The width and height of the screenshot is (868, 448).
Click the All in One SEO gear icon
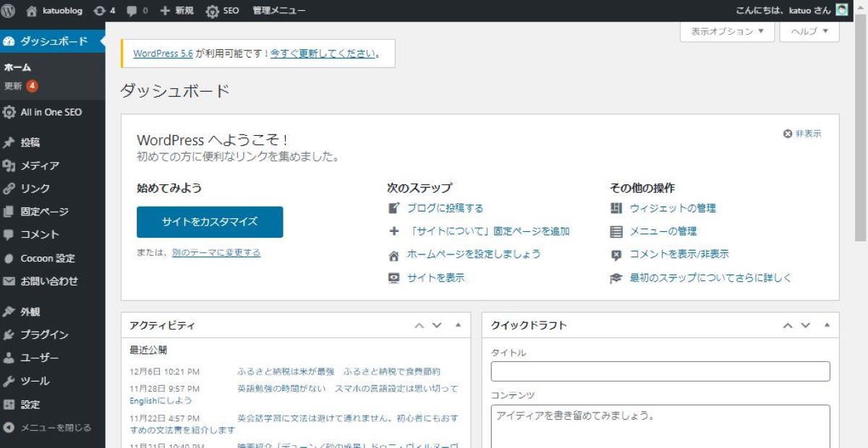click(9, 112)
